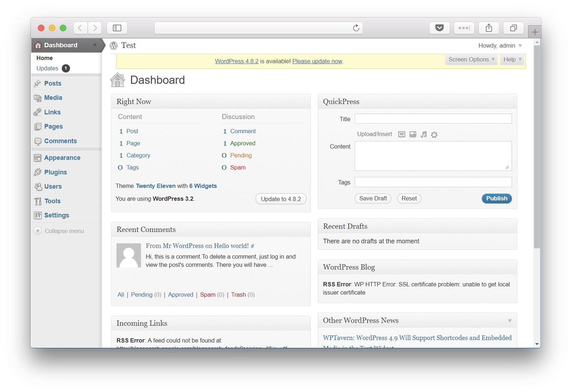The width and height of the screenshot is (572, 392).
Task: Click the Posts pushpin icon
Action: pos(38,83)
